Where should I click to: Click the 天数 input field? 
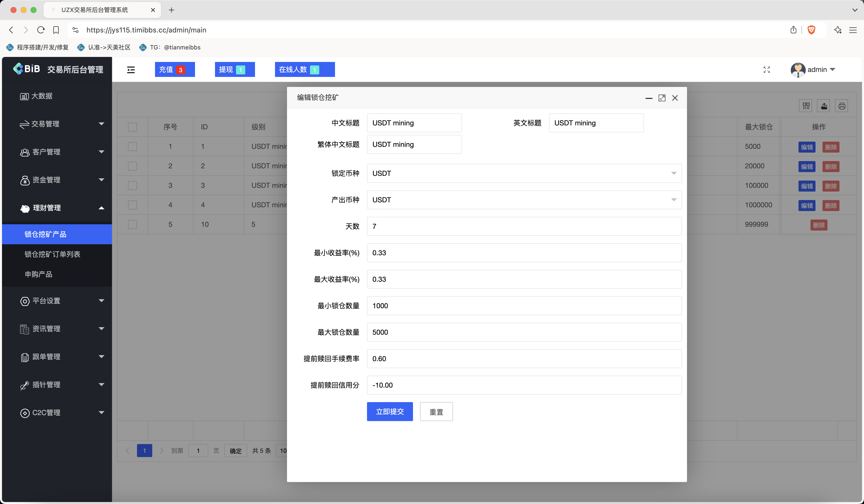(524, 226)
